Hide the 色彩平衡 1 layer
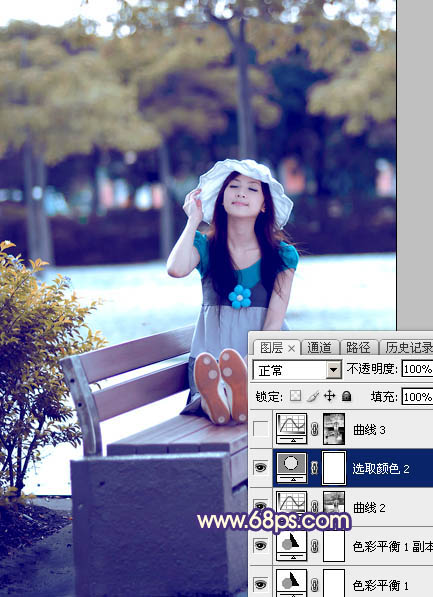This screenshot has width=433, height=597. (260, 584)
